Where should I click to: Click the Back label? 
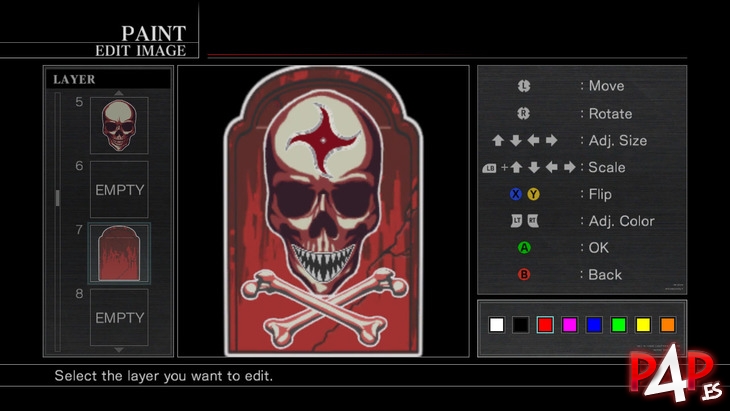coord(605,275)
